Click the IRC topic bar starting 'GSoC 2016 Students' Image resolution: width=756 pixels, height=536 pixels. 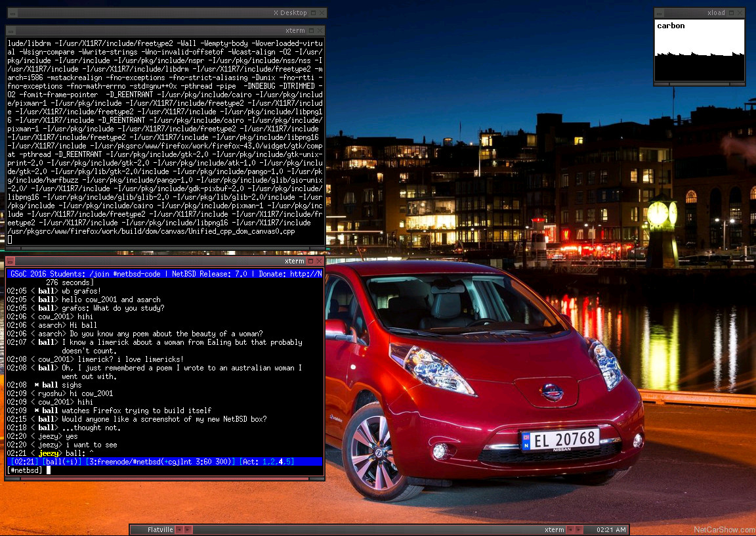click(165, 274)
